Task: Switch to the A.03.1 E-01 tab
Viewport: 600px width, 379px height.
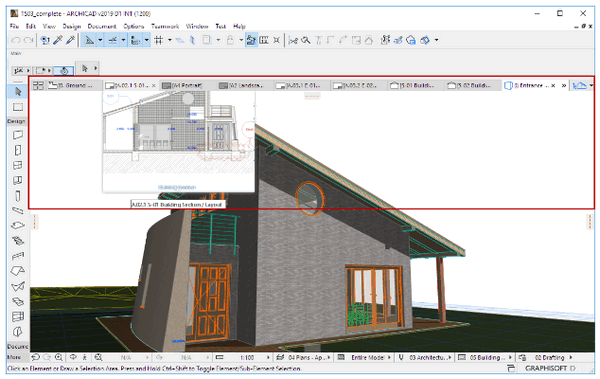Action: tap(301, 85)
